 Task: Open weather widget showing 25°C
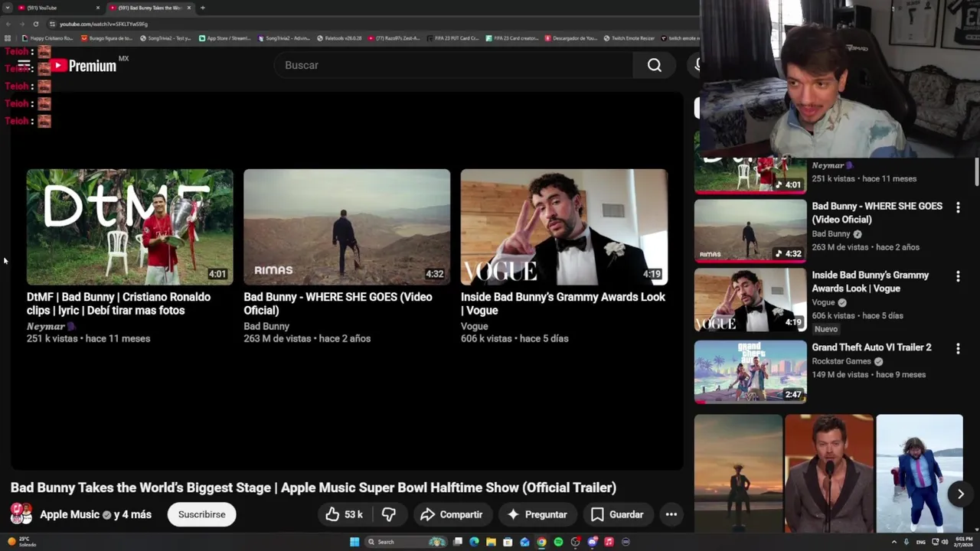[20, 542]
